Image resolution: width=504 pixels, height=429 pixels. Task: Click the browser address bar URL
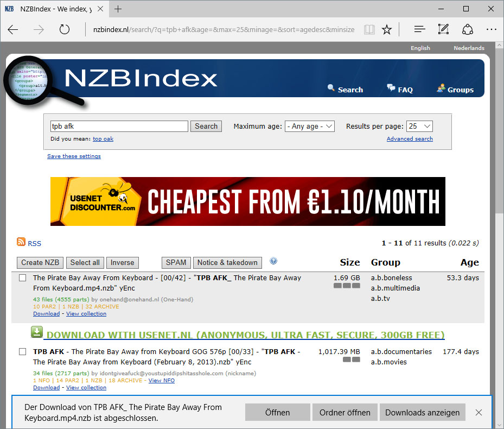(x=224, y=30)
